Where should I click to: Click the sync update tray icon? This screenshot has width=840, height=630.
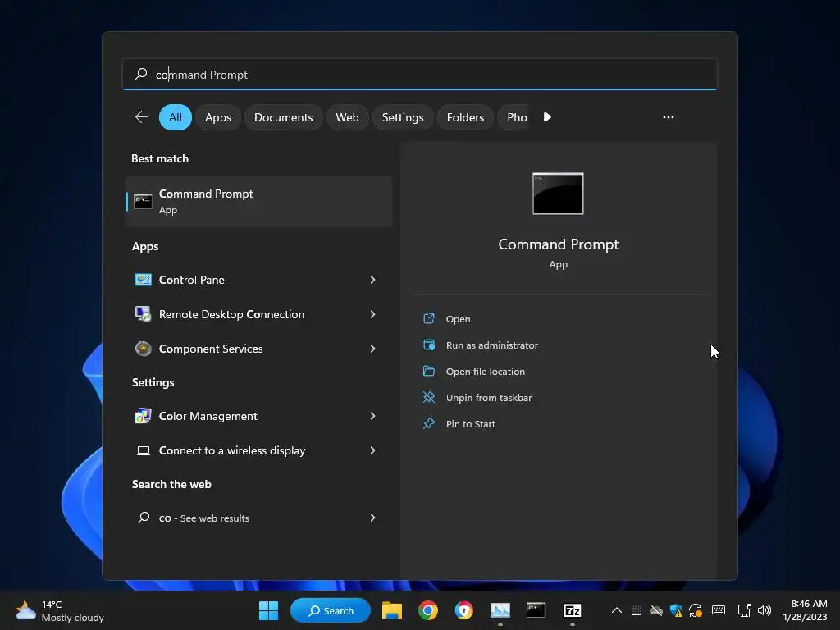(x=696, y=610)
